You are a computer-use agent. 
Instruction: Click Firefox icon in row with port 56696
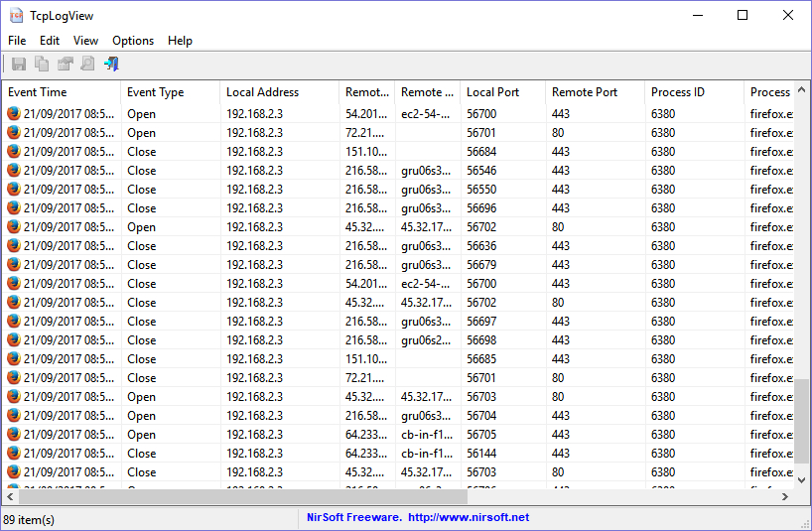14,207
